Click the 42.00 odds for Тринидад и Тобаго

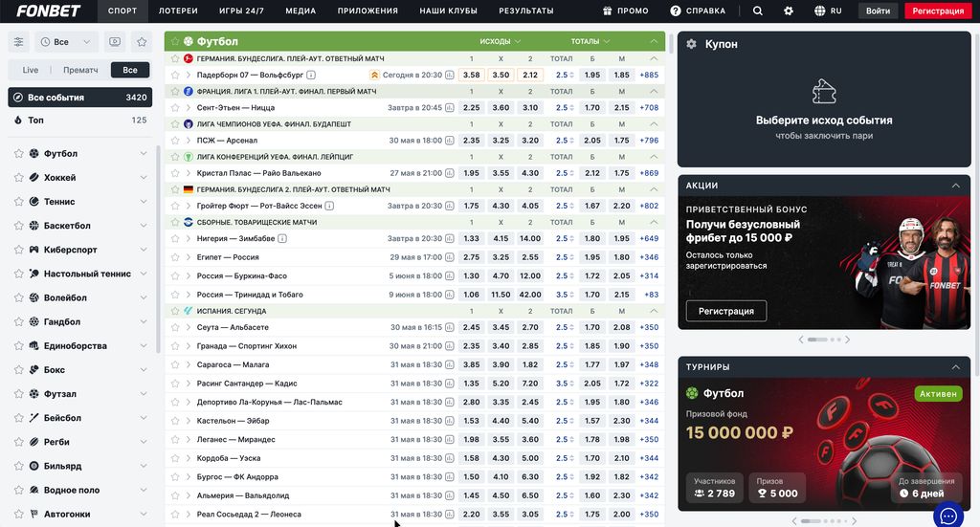(530, 295)
